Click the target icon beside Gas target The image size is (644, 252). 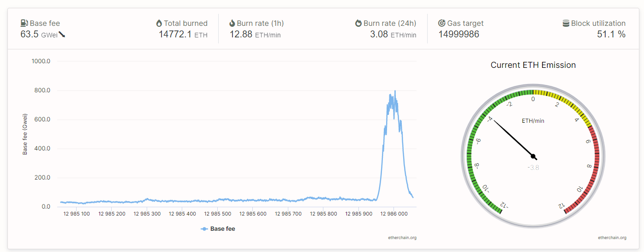441,23
